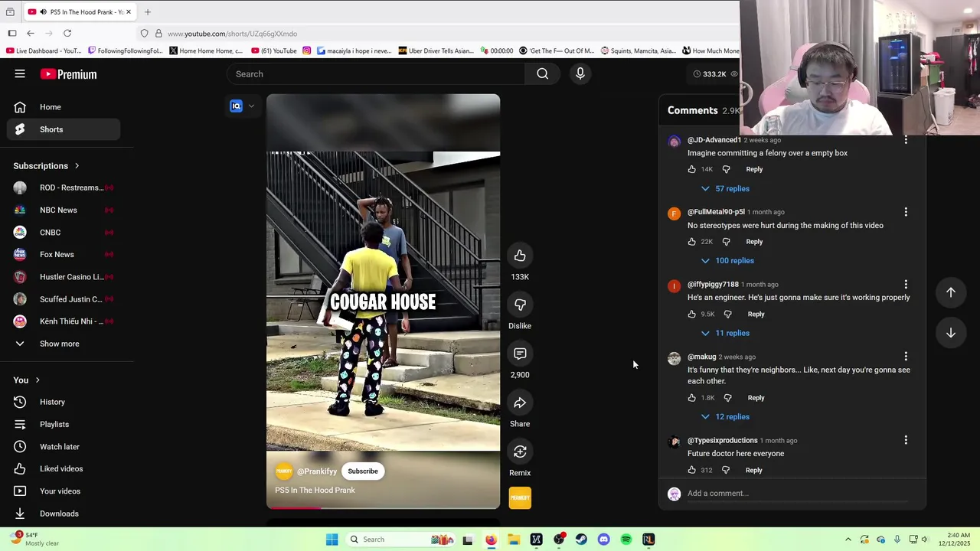The width and height of the screenshot is (980, 551).
Task: Open options for FullMetal90-p5l comment
Action: point(906,212)
